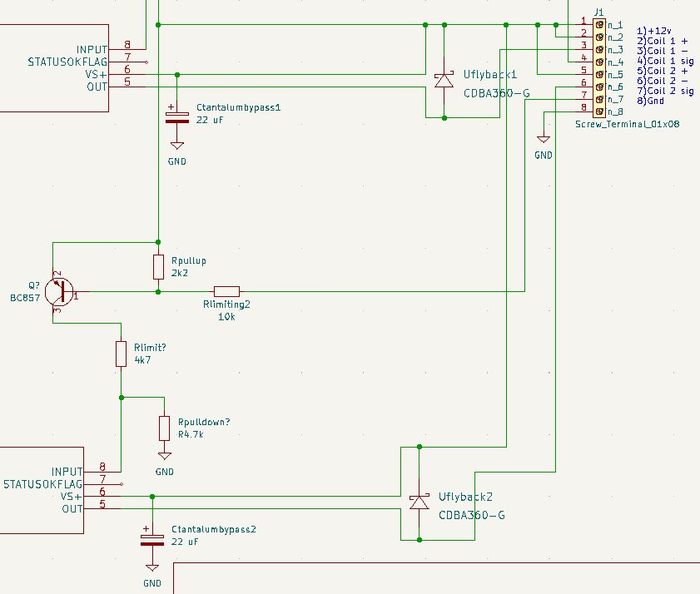
Task: Select the BC857 transistor symbol
Action: [57, 292]
